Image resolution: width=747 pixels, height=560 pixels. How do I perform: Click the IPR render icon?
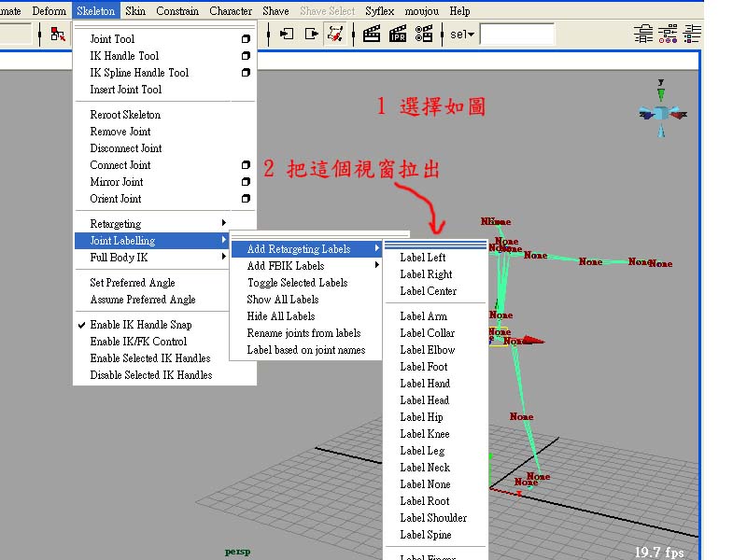[398, 34]
